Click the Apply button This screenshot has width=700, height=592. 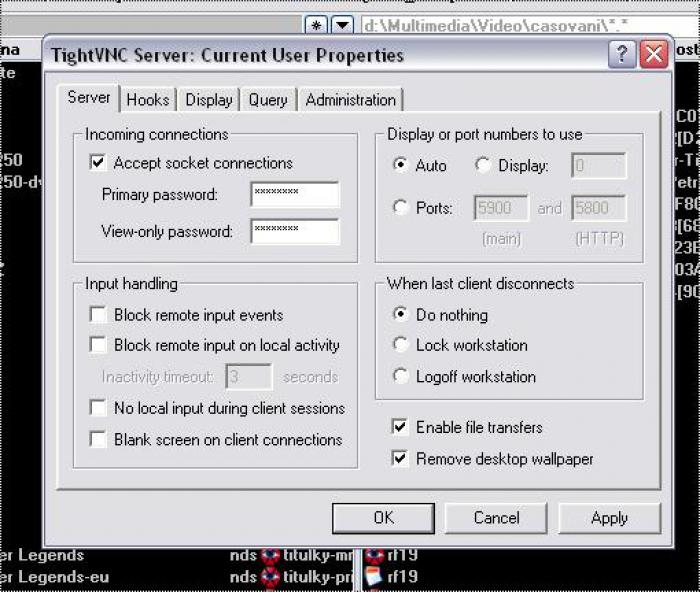(609, 518)
